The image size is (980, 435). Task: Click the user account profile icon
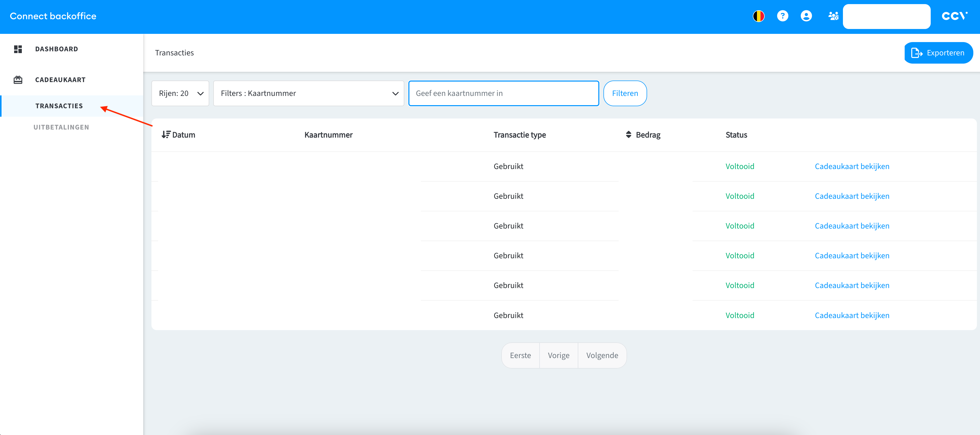[806, 16]
